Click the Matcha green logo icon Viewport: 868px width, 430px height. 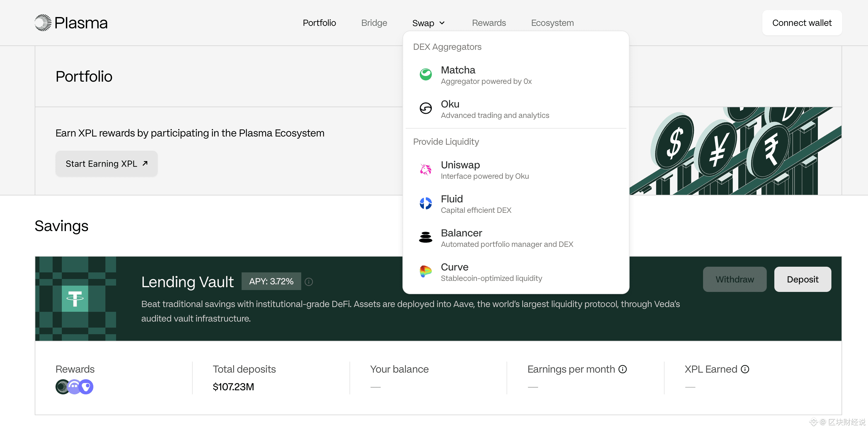[x=425, y=74]
